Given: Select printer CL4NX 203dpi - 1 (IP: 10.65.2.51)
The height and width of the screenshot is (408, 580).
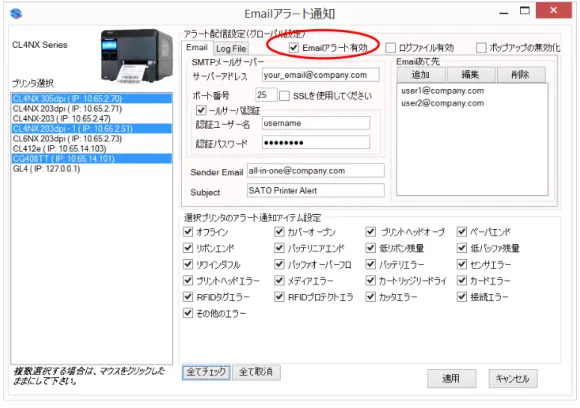Looking at the screenshot, I should click(92, 128).
